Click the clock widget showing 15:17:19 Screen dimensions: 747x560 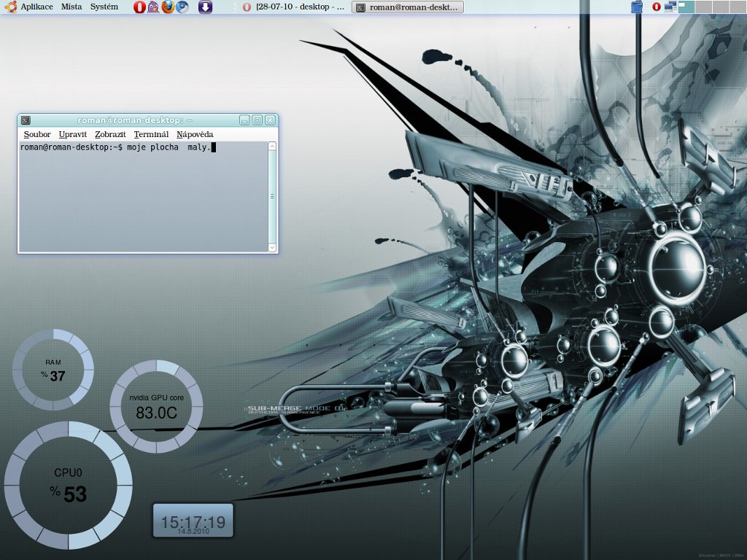(193, 522)
